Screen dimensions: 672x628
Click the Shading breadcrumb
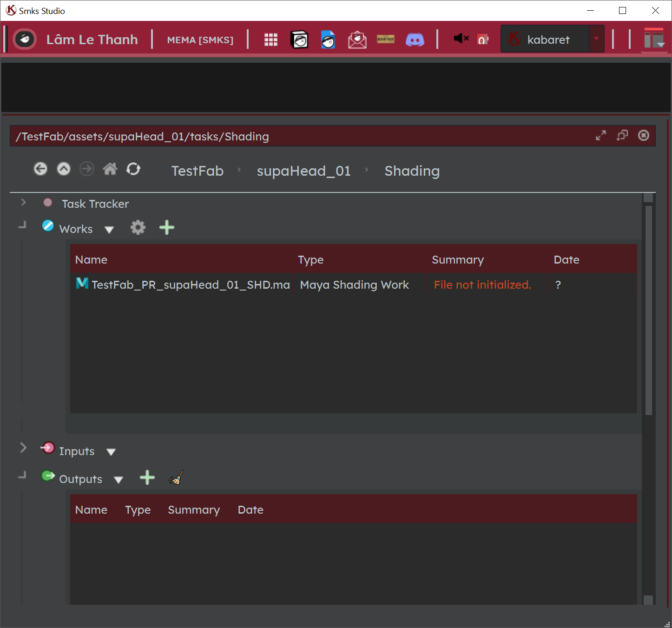click(412, 171)
